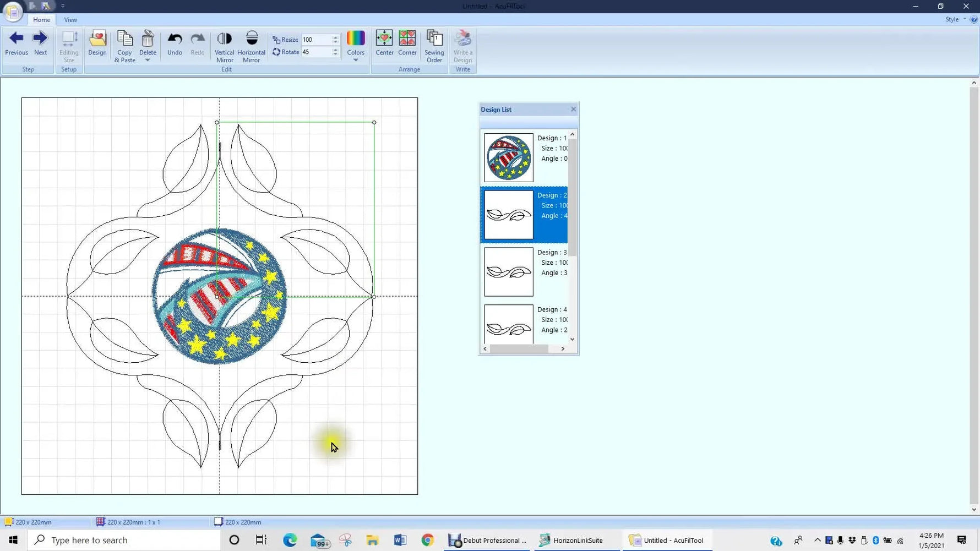Image resolution: width=980 pixels, height=551 pixels.
Task: Click the Help question mark icon
Action: [973, 19]
